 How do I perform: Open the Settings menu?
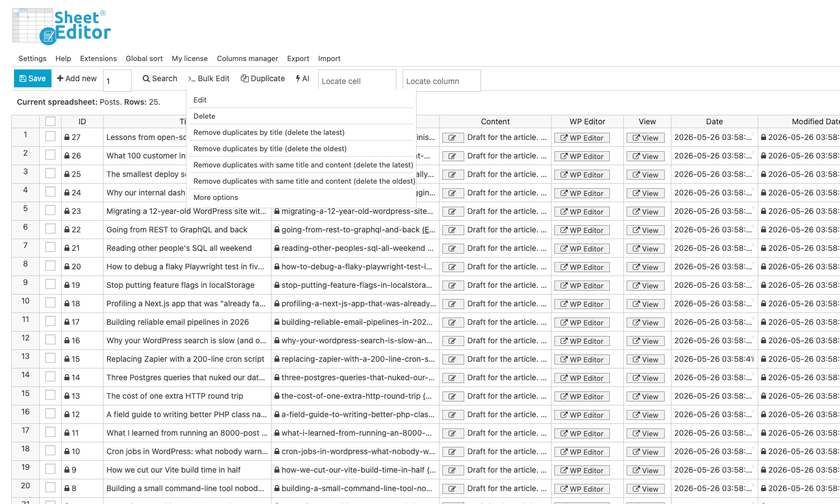32,58
